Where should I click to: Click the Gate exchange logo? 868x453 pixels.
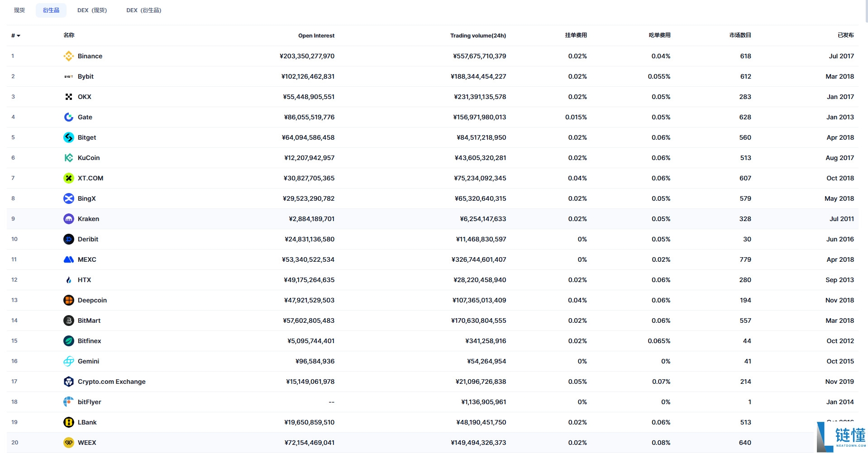tap(68, 117)
